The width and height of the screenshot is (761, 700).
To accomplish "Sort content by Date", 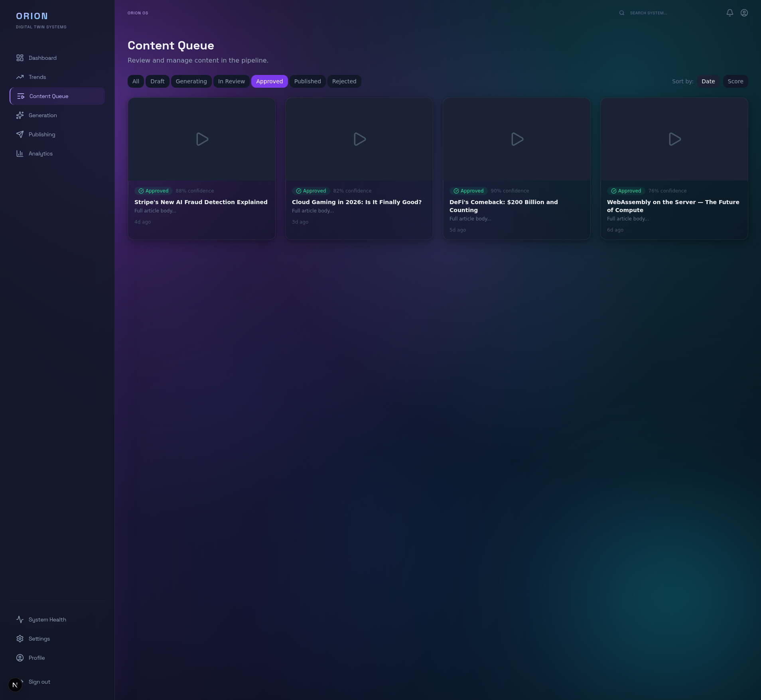I will tap(708, 81).
